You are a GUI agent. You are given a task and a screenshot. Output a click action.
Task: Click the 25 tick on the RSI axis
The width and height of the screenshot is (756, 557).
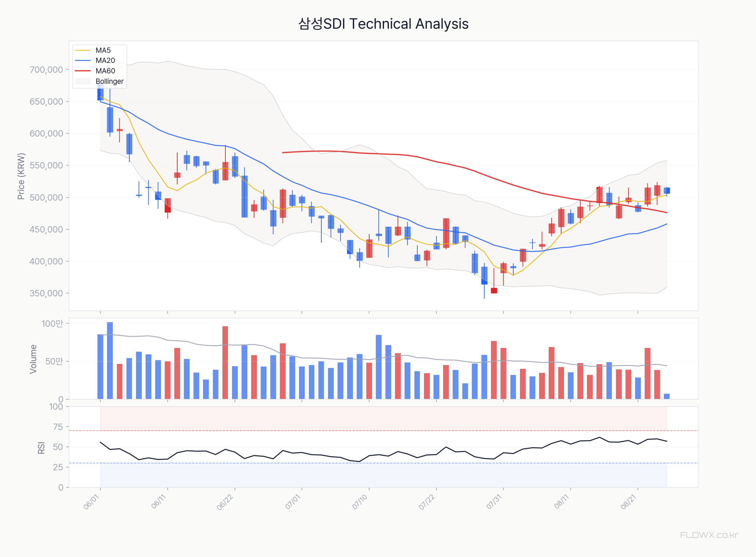pos(58,467)
